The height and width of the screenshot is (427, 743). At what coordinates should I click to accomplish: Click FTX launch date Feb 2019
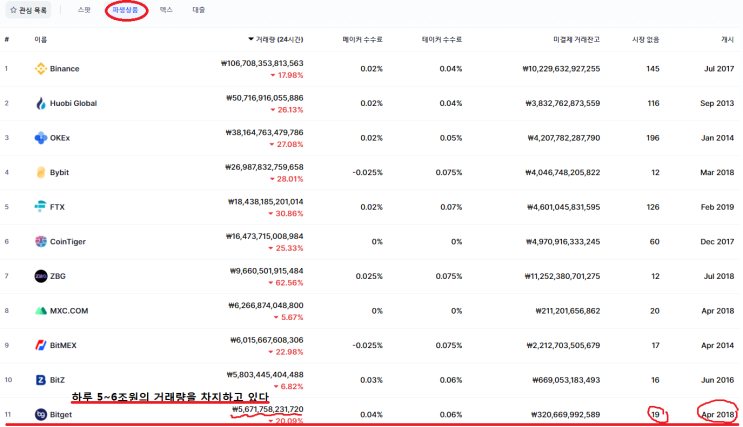717,207
